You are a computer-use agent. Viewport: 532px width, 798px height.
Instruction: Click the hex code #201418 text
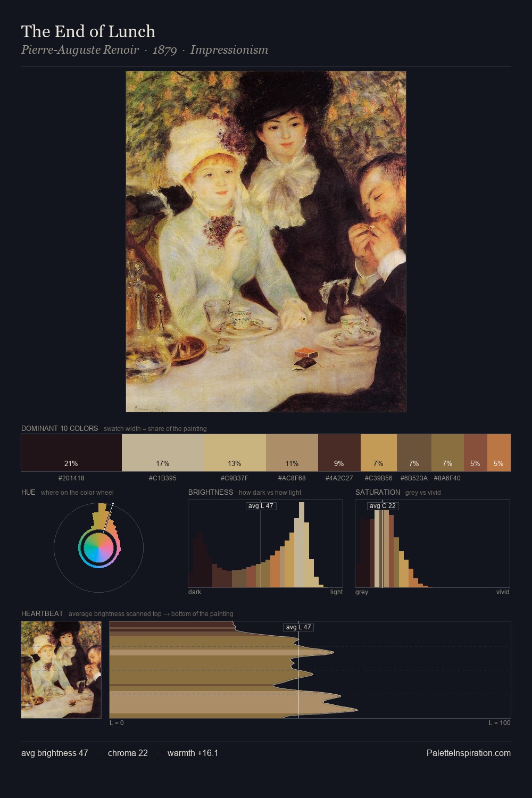pyautogui.click(x=71, y=478)
